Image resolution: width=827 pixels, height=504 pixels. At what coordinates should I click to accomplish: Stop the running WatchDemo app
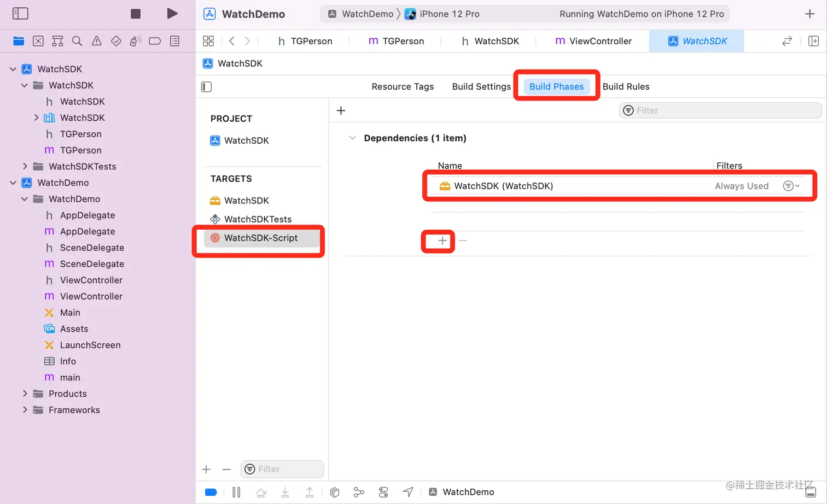136,14
